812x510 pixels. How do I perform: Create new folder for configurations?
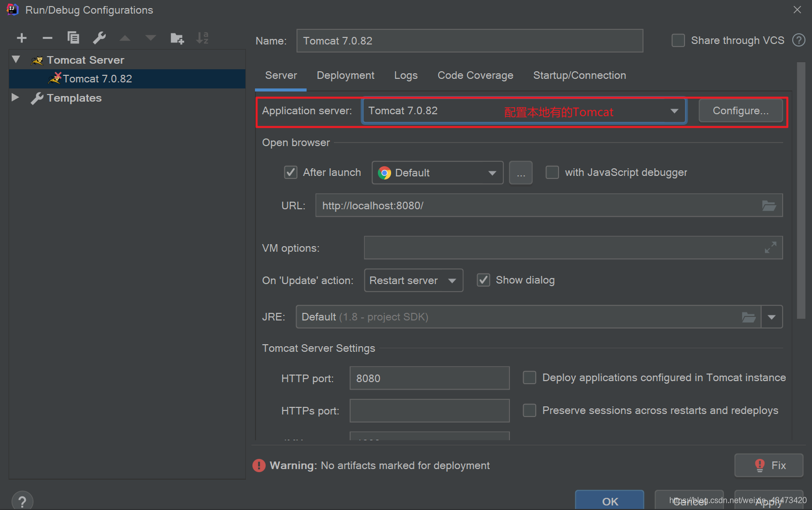(177, 38)
